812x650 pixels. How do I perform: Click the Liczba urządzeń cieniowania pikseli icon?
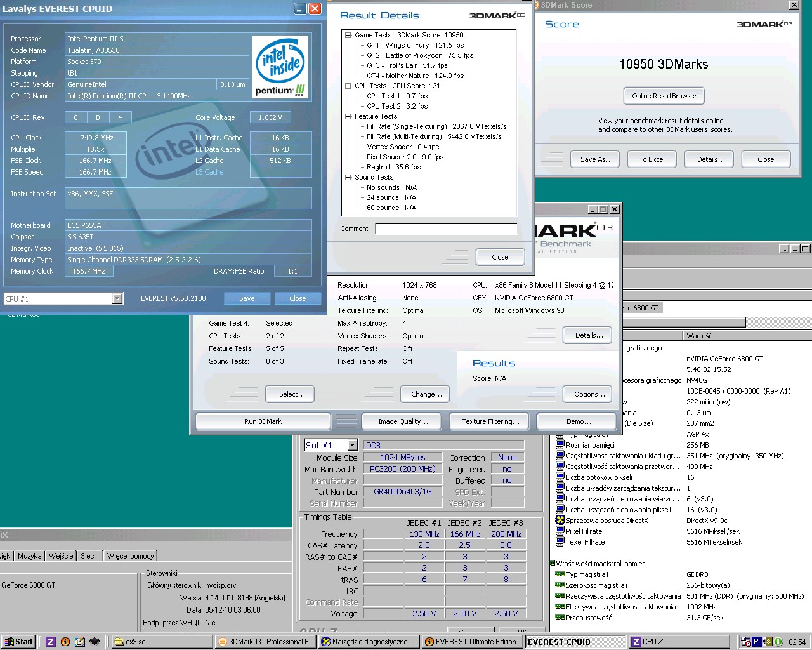pyautogui.click(x=560, y=509)
